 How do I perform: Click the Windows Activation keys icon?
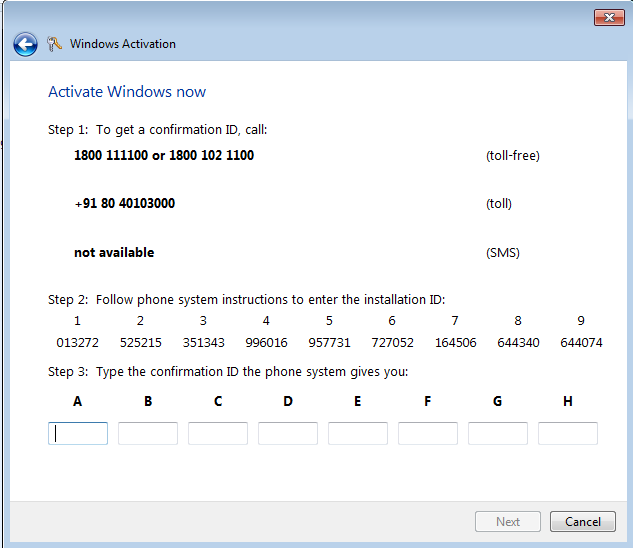[54, 44]
